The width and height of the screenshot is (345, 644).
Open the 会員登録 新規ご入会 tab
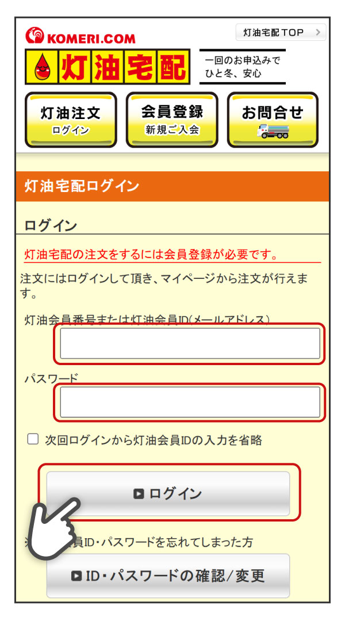point(172,120)
